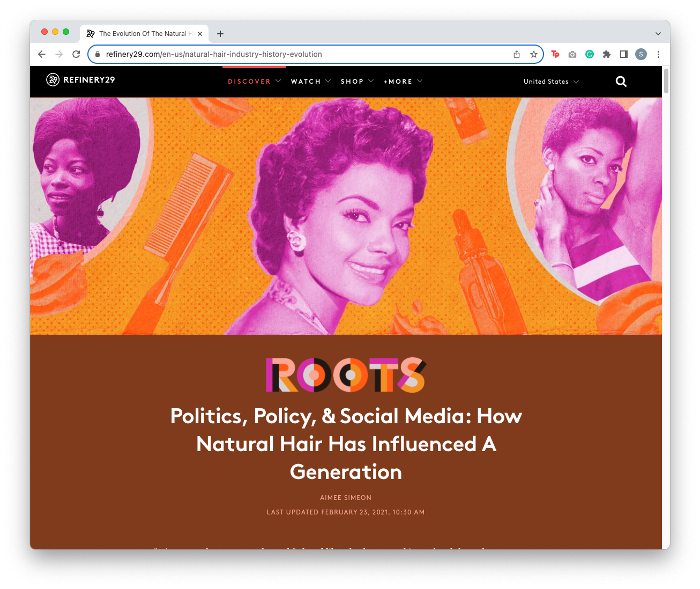Screen dimensions: 700x589
Task: Open the Grammarly extension icon
Action: pos(590,54)
